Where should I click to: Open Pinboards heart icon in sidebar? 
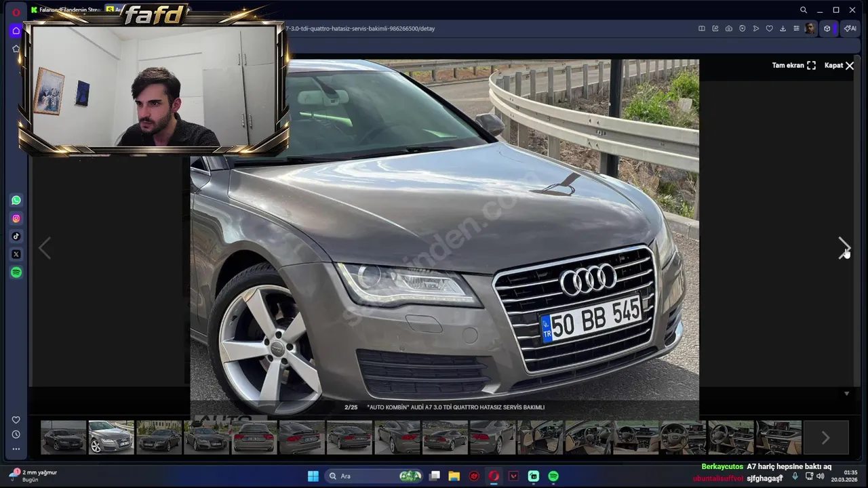[16, 420]
